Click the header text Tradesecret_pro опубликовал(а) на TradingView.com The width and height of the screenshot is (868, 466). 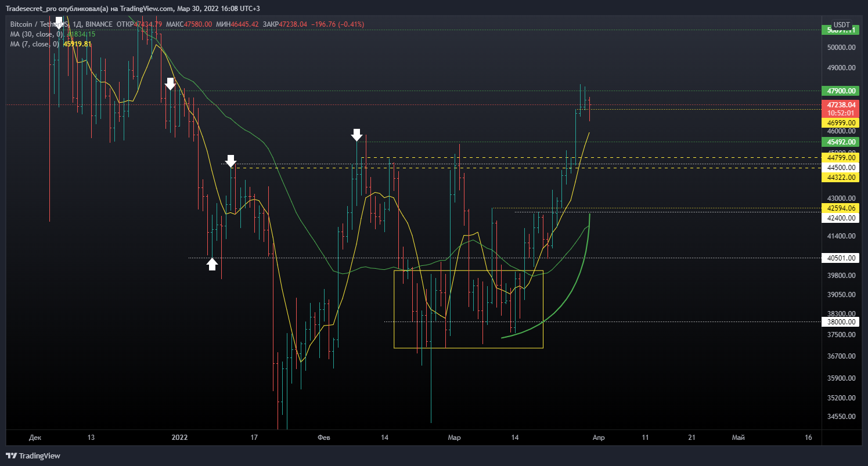tap(89, 8)
